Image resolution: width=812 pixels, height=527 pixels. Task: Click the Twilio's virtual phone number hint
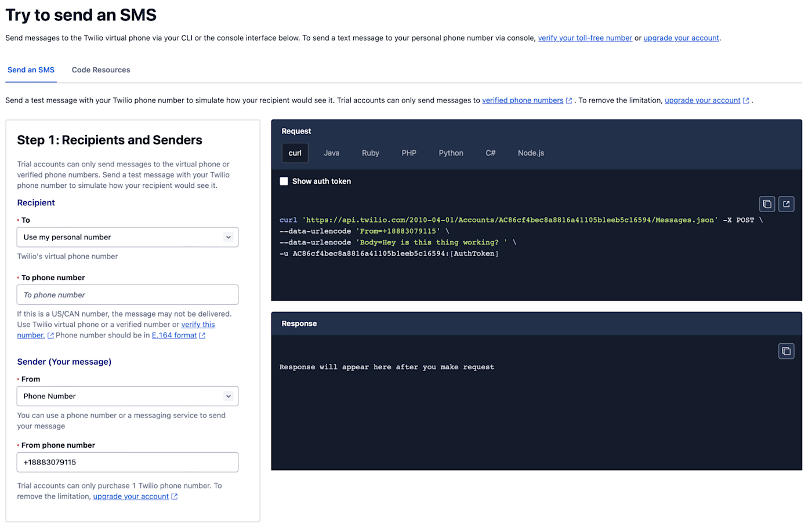[x=67, y=257]
